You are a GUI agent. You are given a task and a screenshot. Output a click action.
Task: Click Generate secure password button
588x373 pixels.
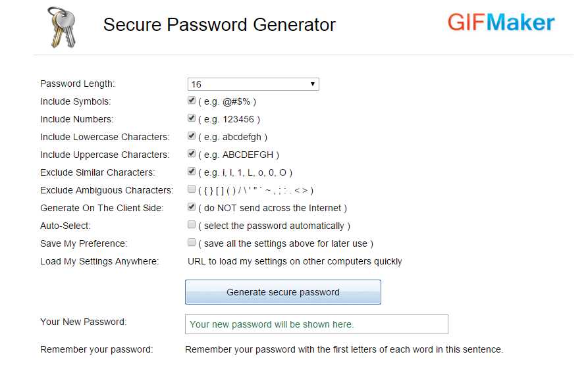click(x=283, y=292)
